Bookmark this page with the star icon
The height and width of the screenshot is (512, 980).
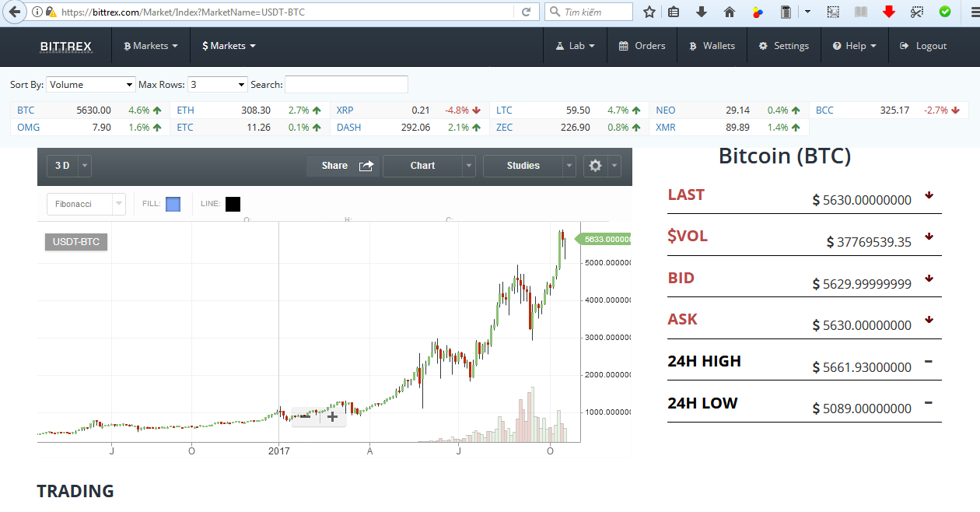(x=649, y=12)
